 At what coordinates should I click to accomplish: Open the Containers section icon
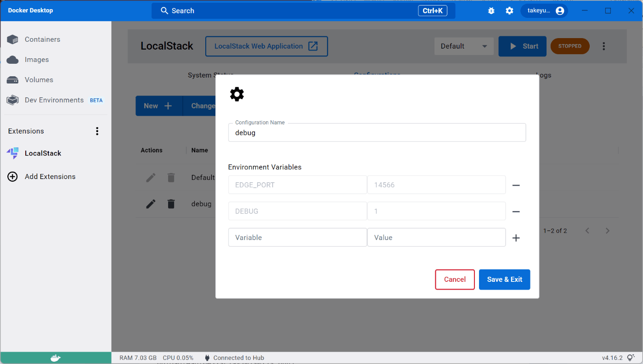tap(12, 39)
